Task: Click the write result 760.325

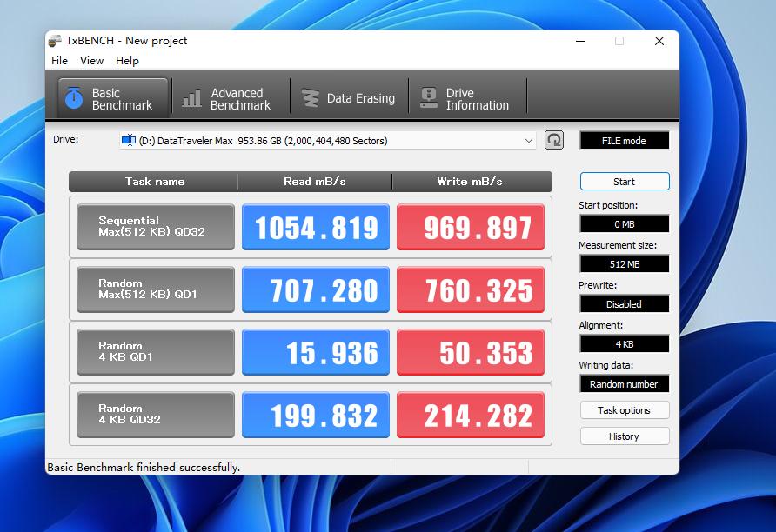Action: (x=471, y=289)
